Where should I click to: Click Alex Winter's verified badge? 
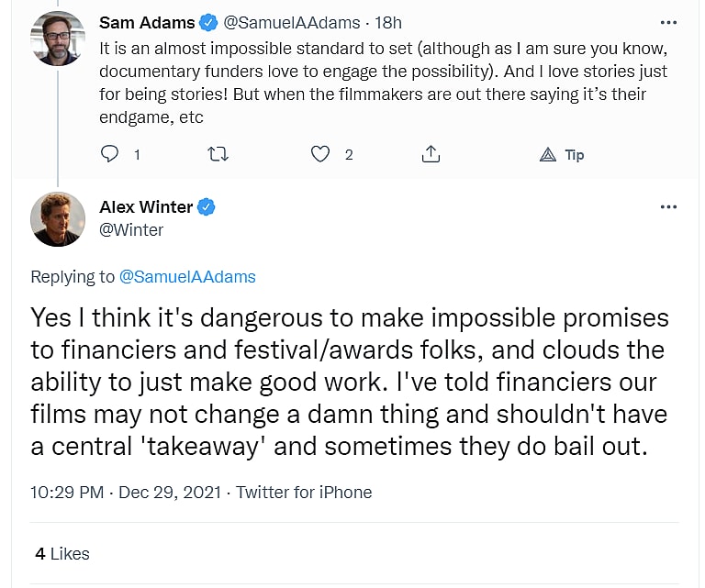pyautogui.click(x=207, y=206)
